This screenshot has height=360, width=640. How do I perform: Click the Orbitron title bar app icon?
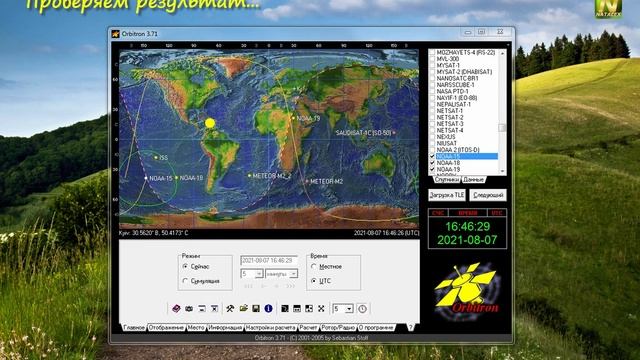pos(116,34)
